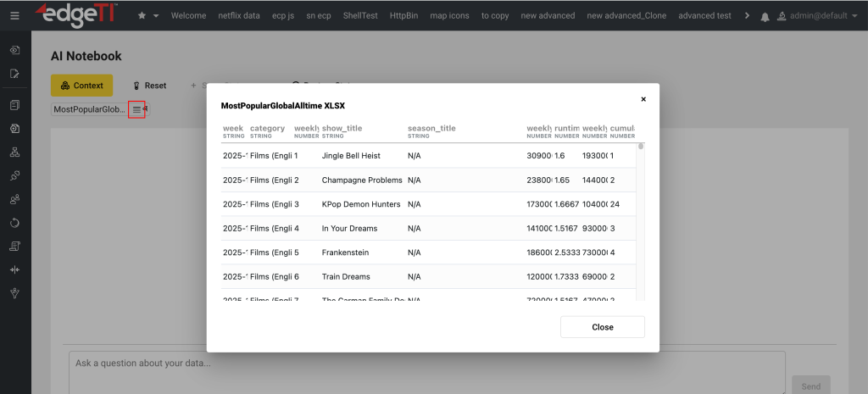Click the yellow Context button
The height and width of the screenshot is (394, 868).
coord(81,86)
